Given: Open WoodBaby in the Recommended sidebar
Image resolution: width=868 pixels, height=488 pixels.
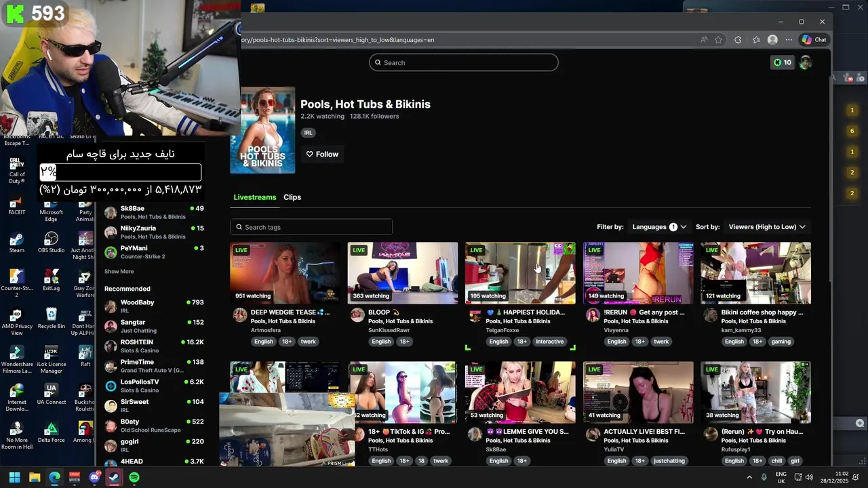Looking at the screenshot, I should 154,306.
